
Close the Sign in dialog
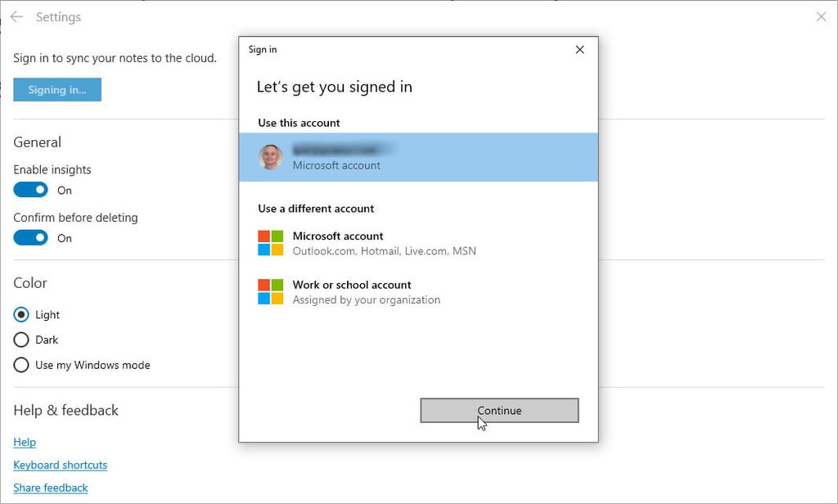[579, 50]
